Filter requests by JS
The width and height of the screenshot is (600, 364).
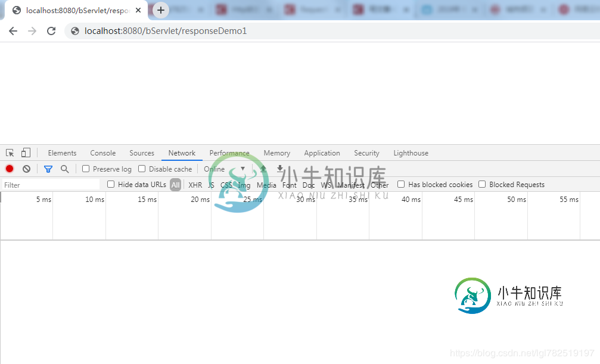coord(212,185)
